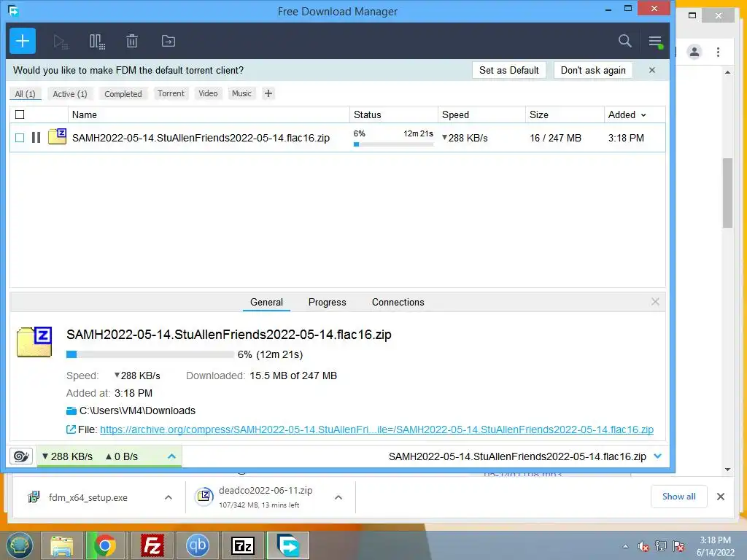Switch to the General details tab
This screenshot has height=560, width=747.
[266, 303]
